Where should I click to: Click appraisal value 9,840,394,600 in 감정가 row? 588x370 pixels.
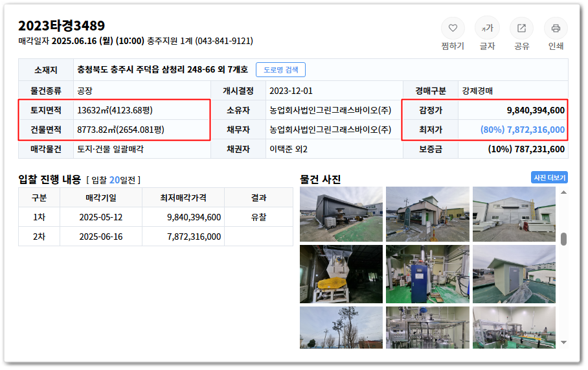point(536,110)
